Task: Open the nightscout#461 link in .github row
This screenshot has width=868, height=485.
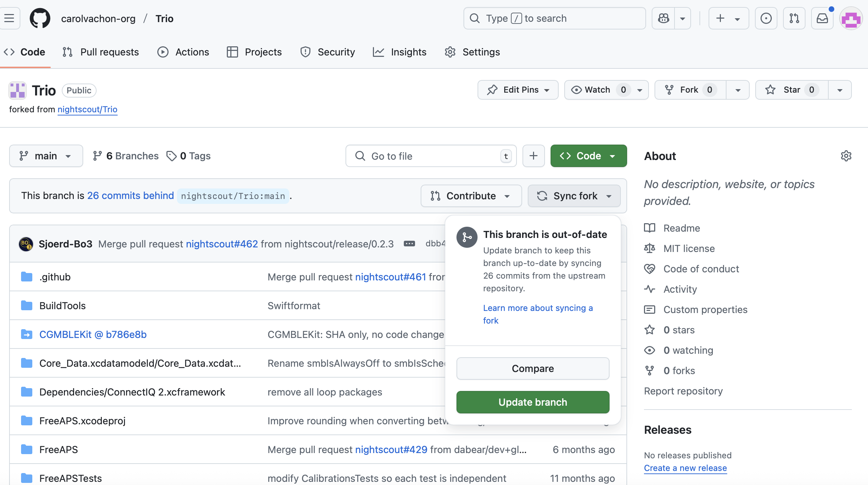Action: (391, 277)
